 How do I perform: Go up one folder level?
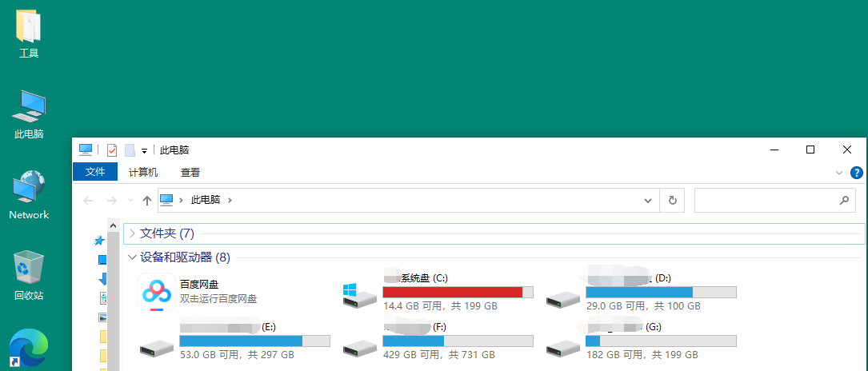click(x=146, y=200)
